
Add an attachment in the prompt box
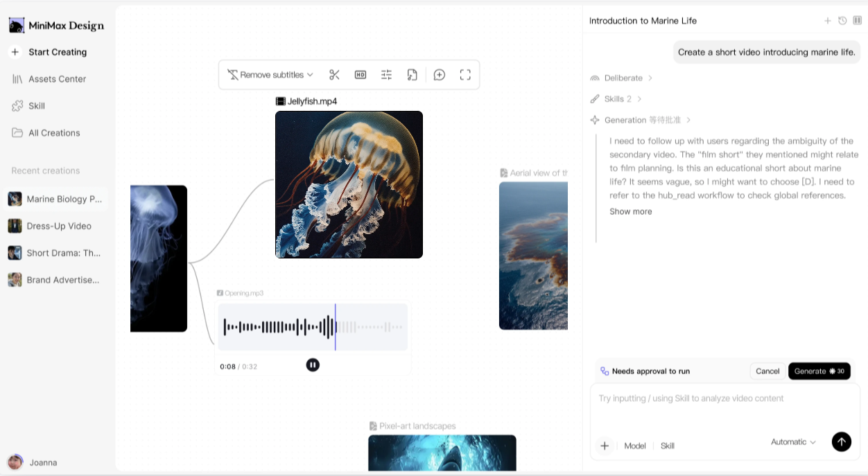(605, 446)
